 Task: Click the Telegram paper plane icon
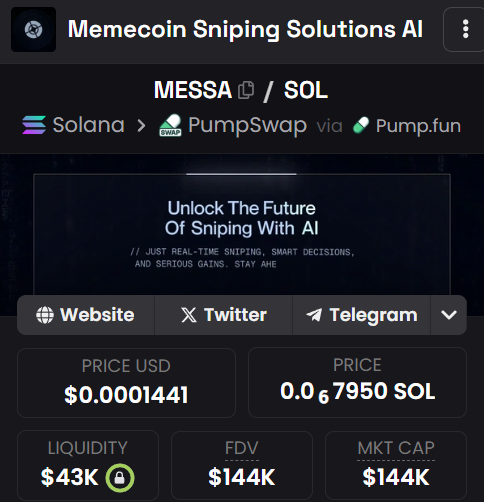(x=314, y=315)
